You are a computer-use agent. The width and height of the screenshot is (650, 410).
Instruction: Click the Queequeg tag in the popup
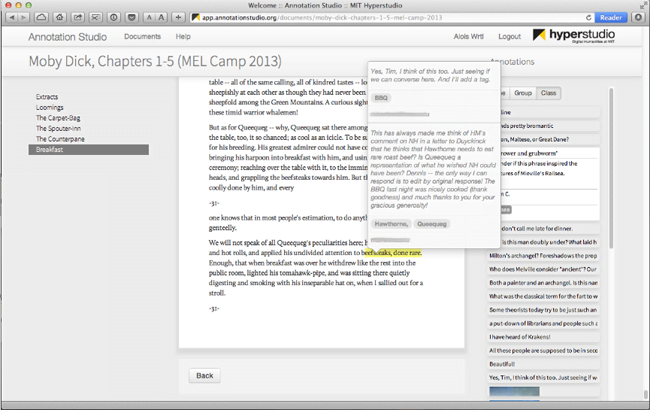432,224
